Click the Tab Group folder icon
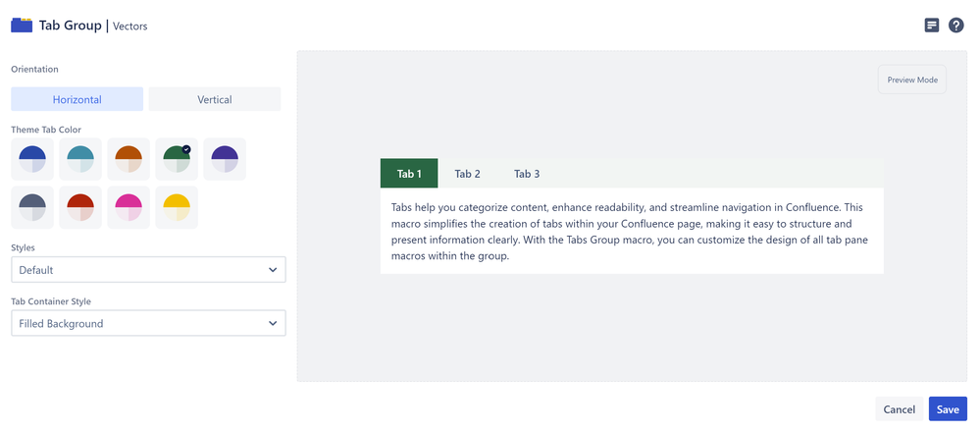Screen dimensions: 980x432 [22, 25]
